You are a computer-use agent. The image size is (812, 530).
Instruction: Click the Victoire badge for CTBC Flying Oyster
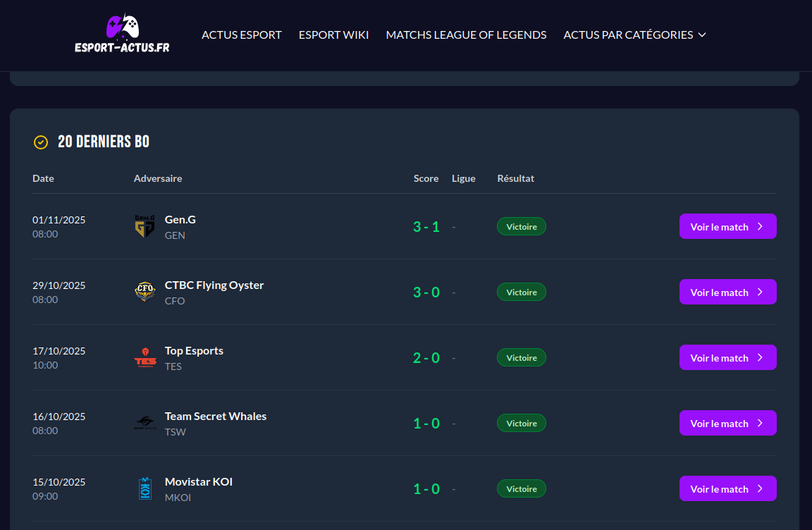[x=522, y=292]
